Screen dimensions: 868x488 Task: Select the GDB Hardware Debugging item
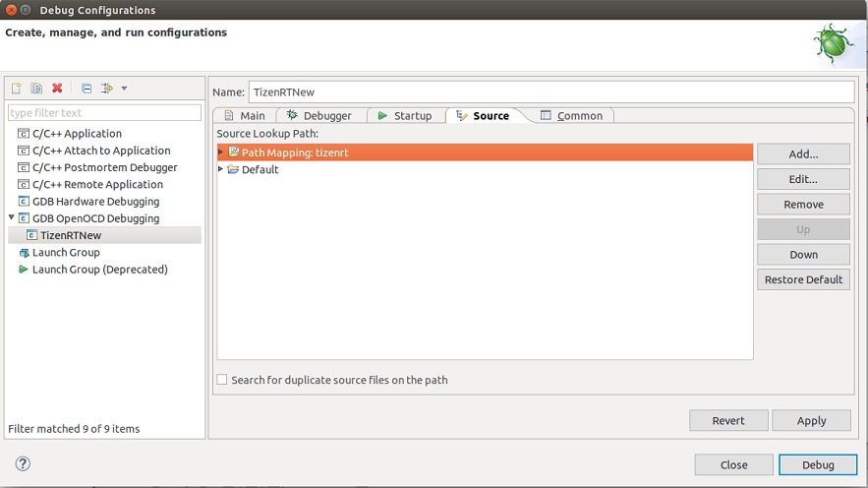pos(95,202)
